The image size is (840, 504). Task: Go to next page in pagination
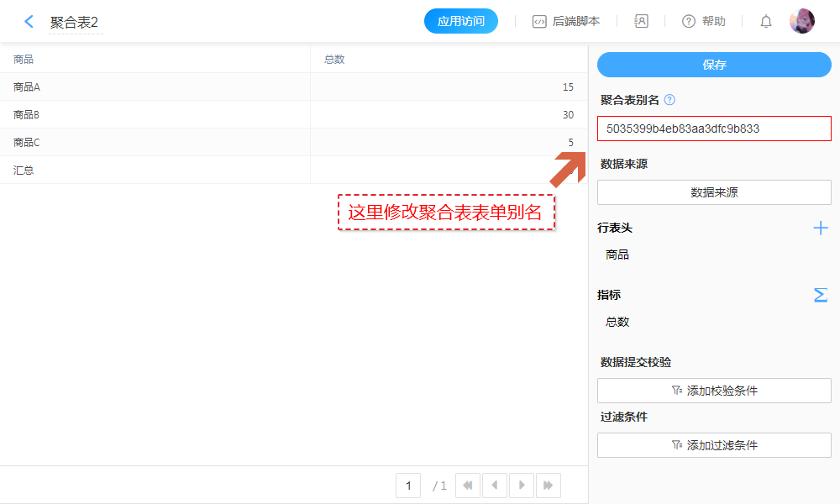point(522,486)
